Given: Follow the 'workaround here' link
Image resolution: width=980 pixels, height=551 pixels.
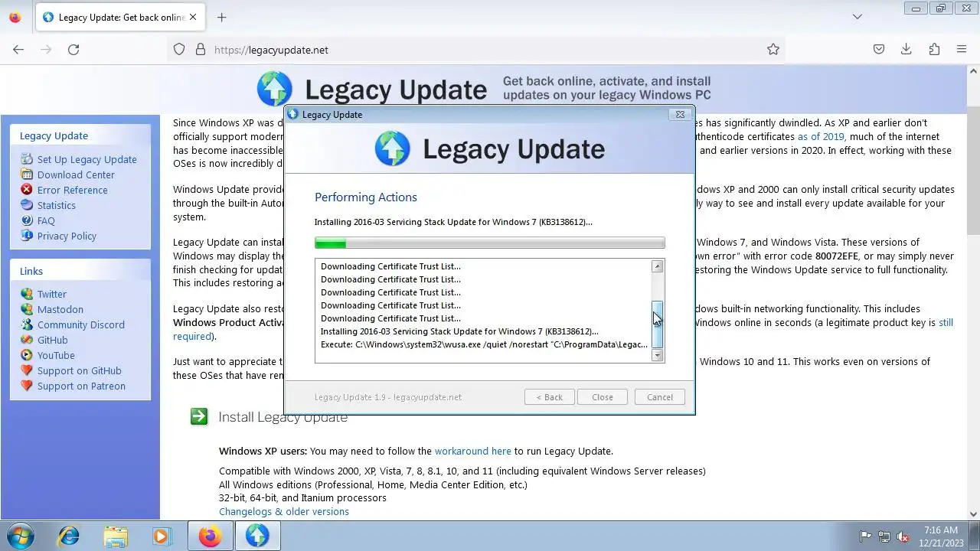Looking at the screenshot, I should tap(472, 451).
